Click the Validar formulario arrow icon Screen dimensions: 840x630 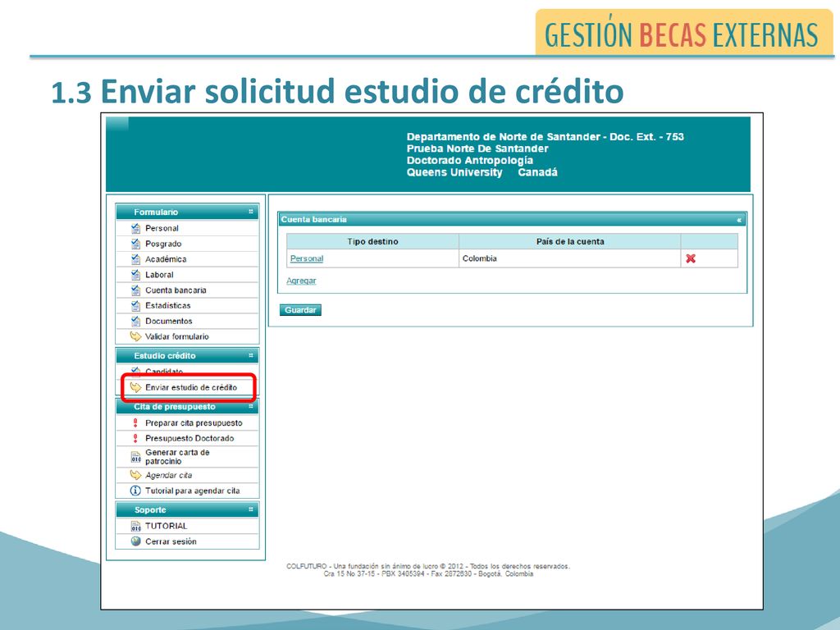(x=135, y=336)
